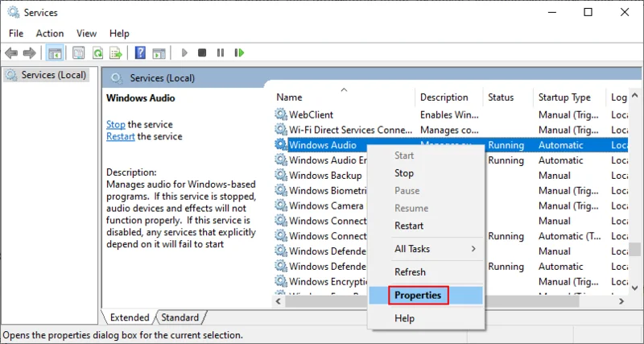Viewport: 644px width, 344px height.
Task: Click gear icon beside Windows Biometric service
Action: point(280,191)
